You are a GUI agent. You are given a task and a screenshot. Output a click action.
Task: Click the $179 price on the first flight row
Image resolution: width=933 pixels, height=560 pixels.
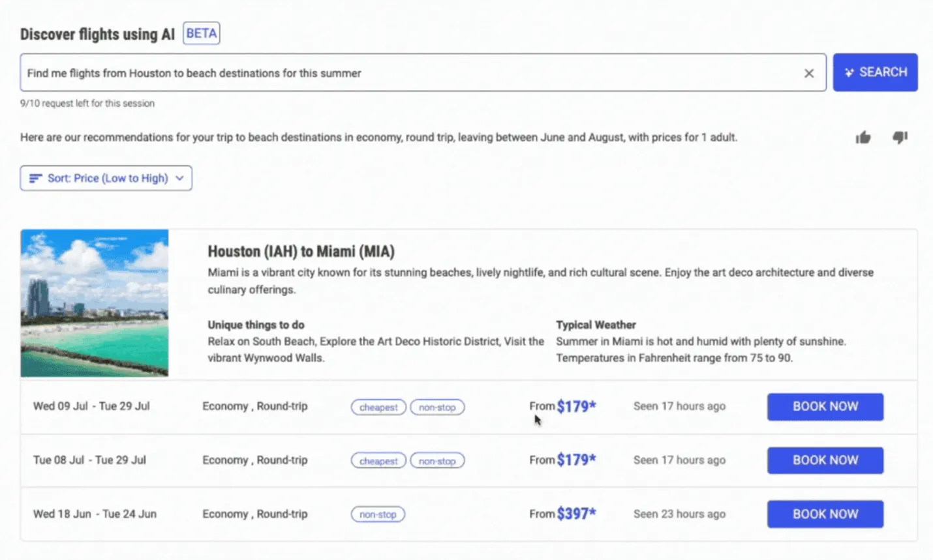(x=576, y=407)
